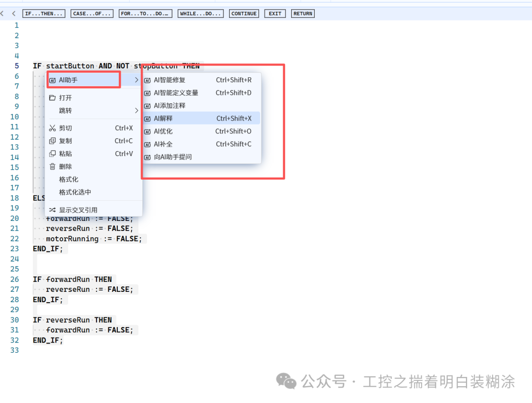Screen dimensions: 532x403
Task: Open the 跳转 submenu entry
Action: pyautogui.click(x=94, y=111)
